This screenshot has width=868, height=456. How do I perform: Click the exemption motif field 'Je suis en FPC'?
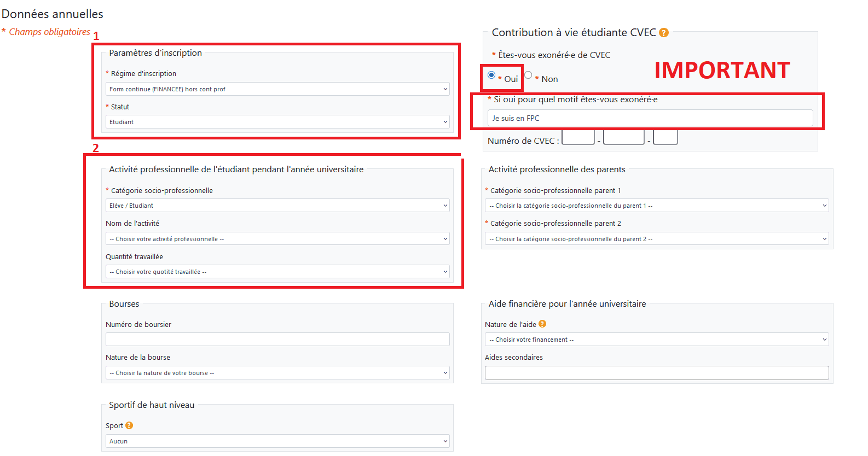650,118
